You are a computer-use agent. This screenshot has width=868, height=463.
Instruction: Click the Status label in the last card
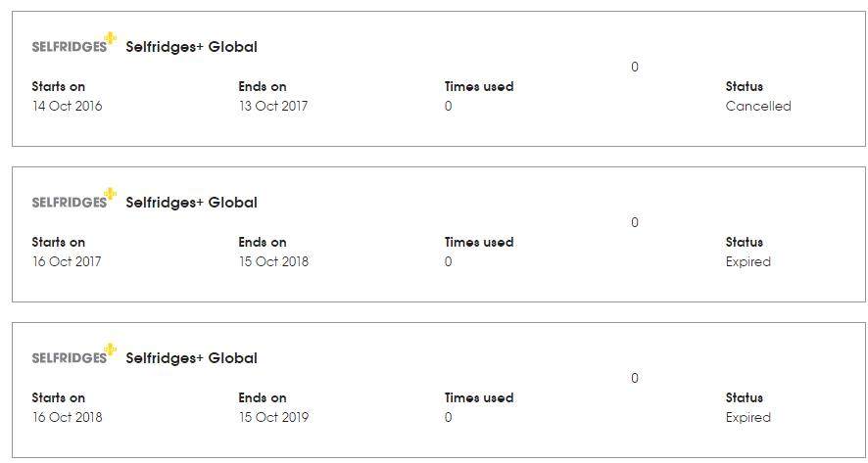pyautogui.click(x=744, y=397)
